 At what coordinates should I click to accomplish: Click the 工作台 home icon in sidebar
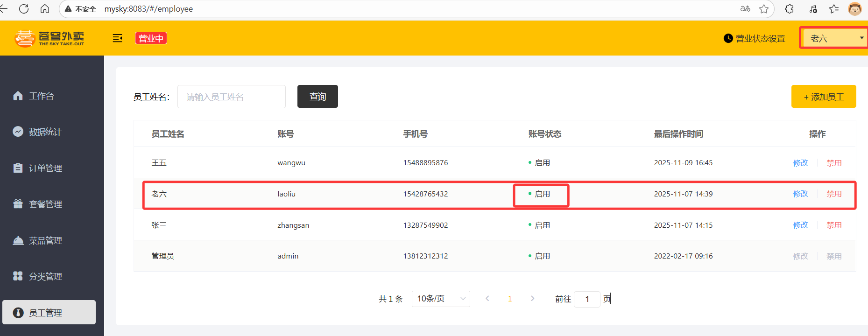point(18,96)
